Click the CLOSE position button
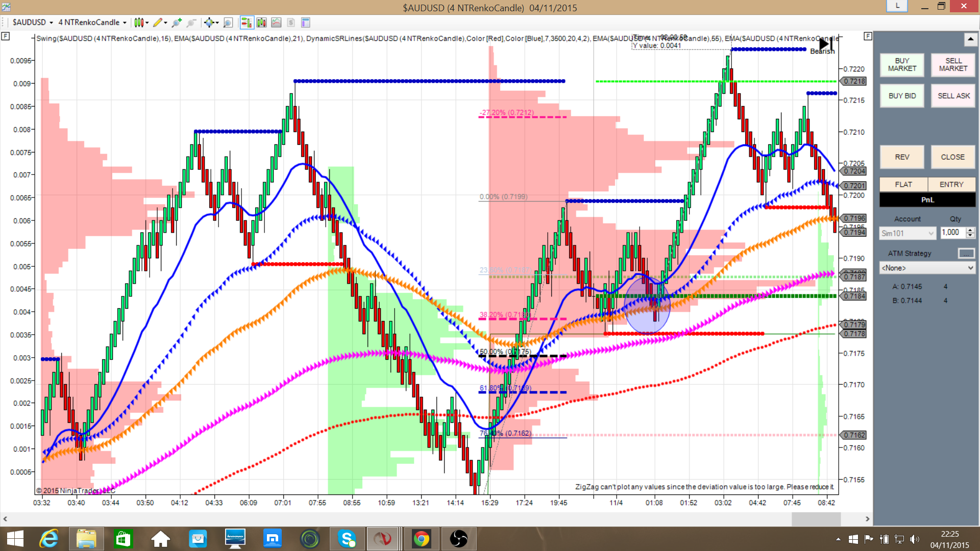980x551 pixels. pyautogui.click(x=952, y=157)
